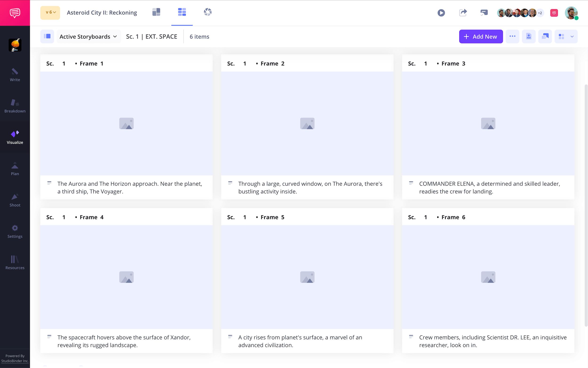Open the three-dot more options menu

(x=512, y=36)
